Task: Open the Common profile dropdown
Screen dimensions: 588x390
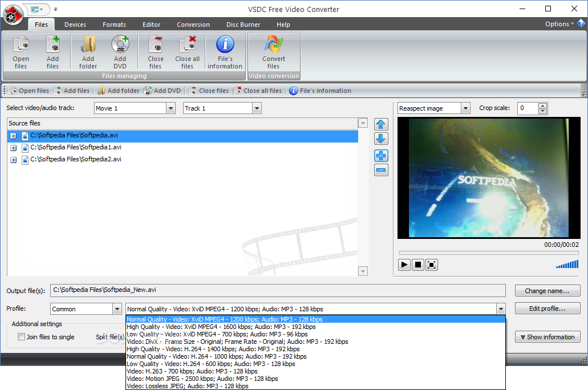Action: (117, 309)
